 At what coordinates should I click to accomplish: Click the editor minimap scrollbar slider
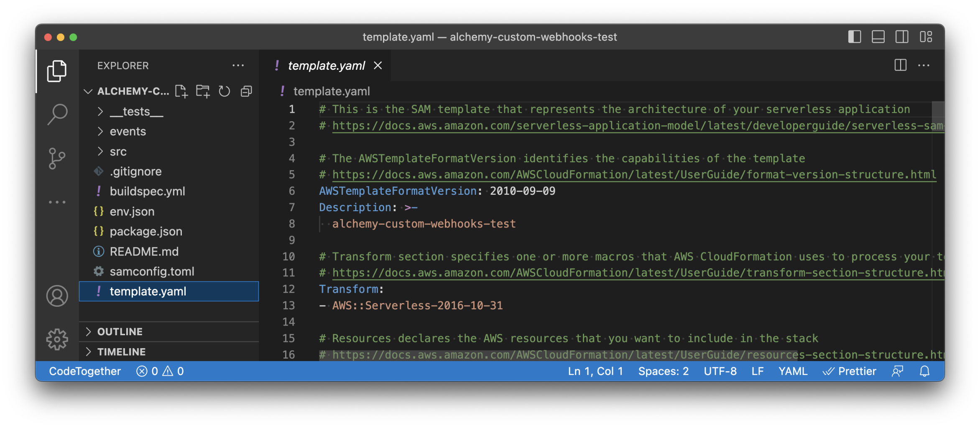point(938,112)
